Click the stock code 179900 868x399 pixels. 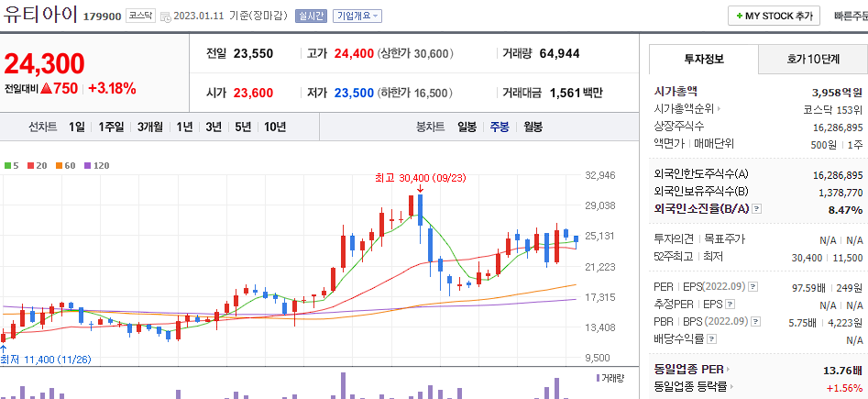102,17
